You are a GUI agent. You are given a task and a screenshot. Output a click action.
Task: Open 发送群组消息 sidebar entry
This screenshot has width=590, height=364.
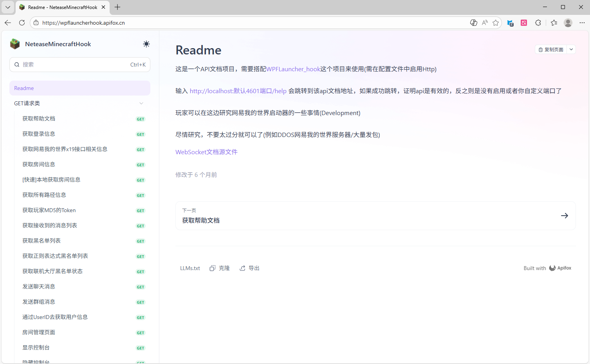[x=80, y=302]
